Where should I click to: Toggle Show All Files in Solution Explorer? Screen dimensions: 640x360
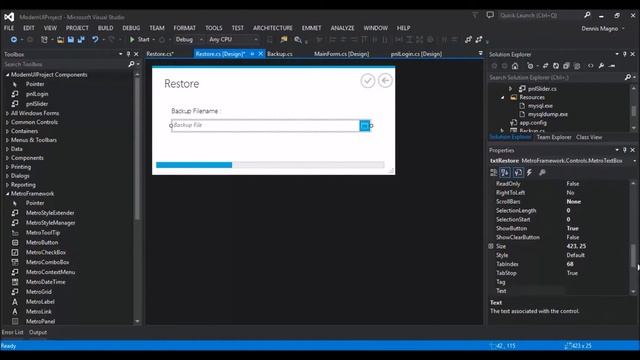[x=577, y=66]
